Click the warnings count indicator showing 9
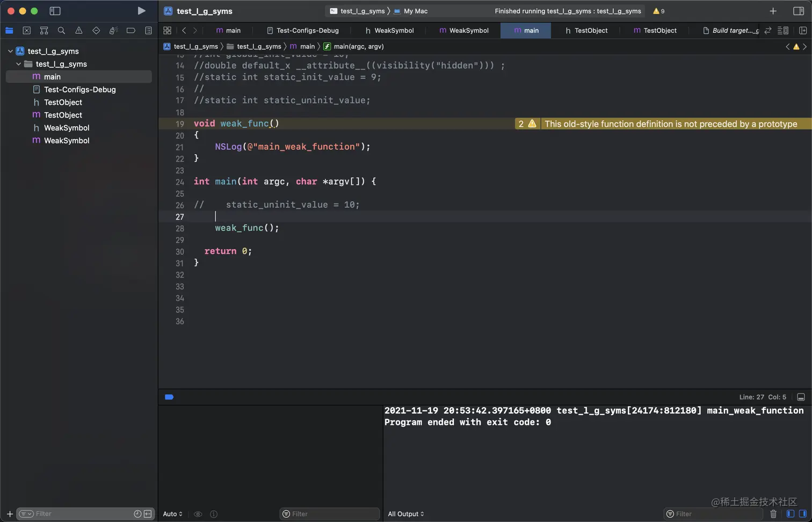 [658, 11]
